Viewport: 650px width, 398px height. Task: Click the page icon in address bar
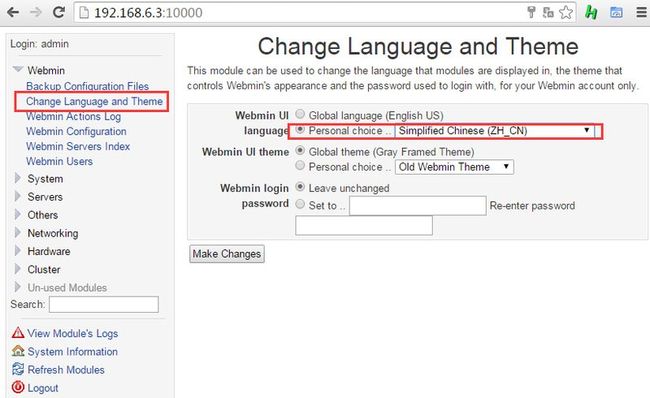pos(84,12)
